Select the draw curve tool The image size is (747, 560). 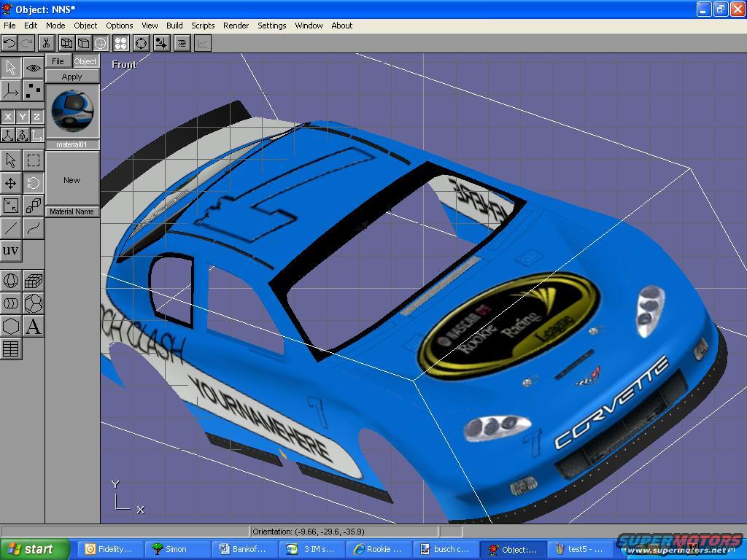pyautogui.click(x=34, y=228)
